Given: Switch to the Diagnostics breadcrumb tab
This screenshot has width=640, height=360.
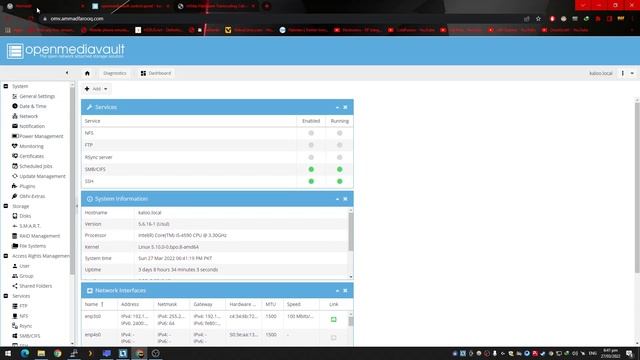Looking at the screenshot, I should [x=115, y=73].
